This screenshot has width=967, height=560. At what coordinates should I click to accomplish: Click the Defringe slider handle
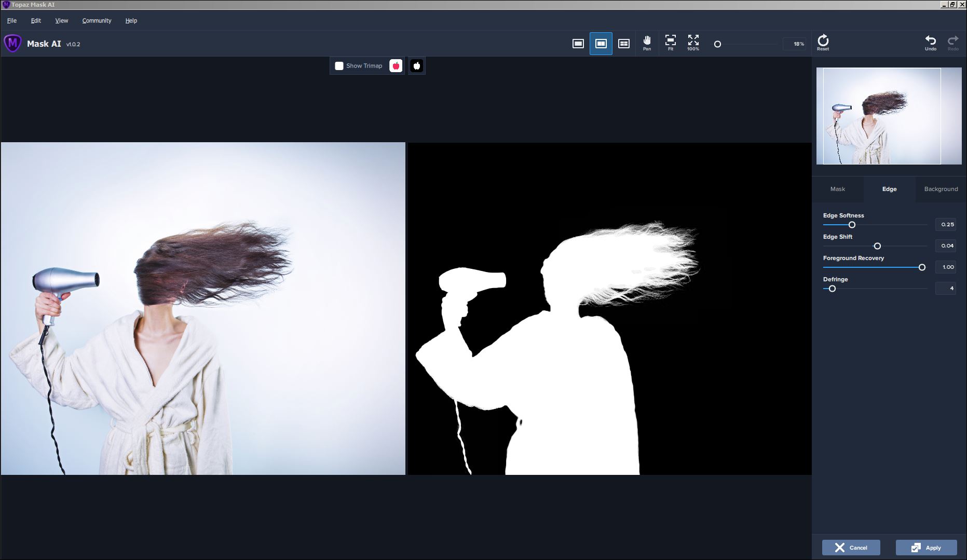[x=832, y=289]
